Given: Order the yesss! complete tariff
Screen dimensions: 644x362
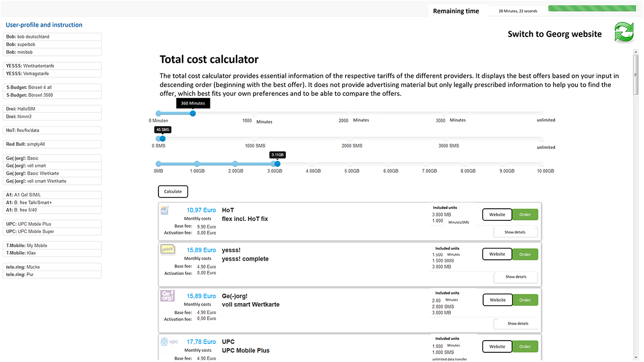Looking at the screenshot, I should tap(525, 254).
